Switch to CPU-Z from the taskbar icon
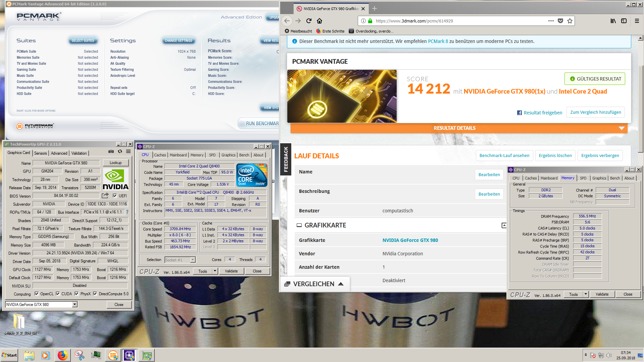 [x=129, y=355]
